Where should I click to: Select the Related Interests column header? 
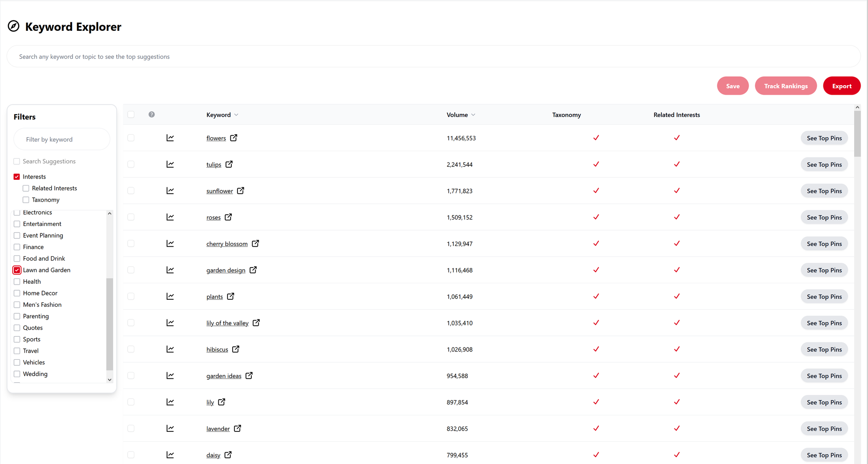[676, 115]
